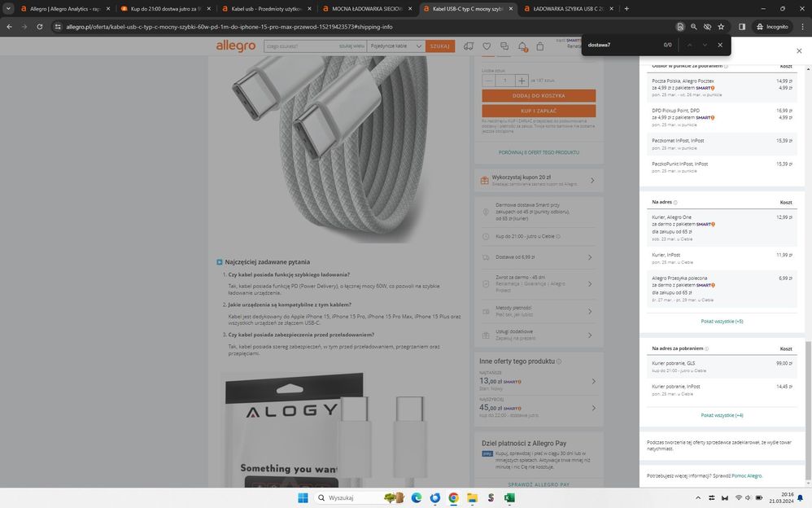The image size is (812, 508).
Task: Expand all Na adres delivery options
Action: pos(722,322)
